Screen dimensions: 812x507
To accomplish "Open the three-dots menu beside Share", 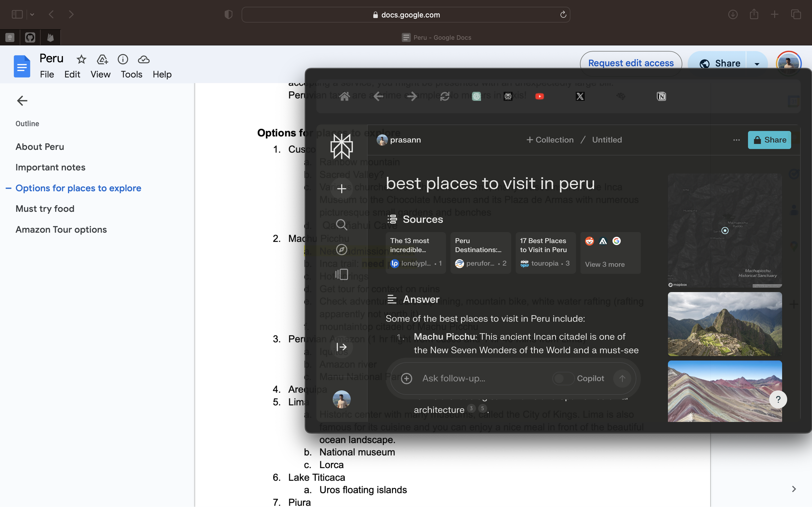I will [736, 140].
